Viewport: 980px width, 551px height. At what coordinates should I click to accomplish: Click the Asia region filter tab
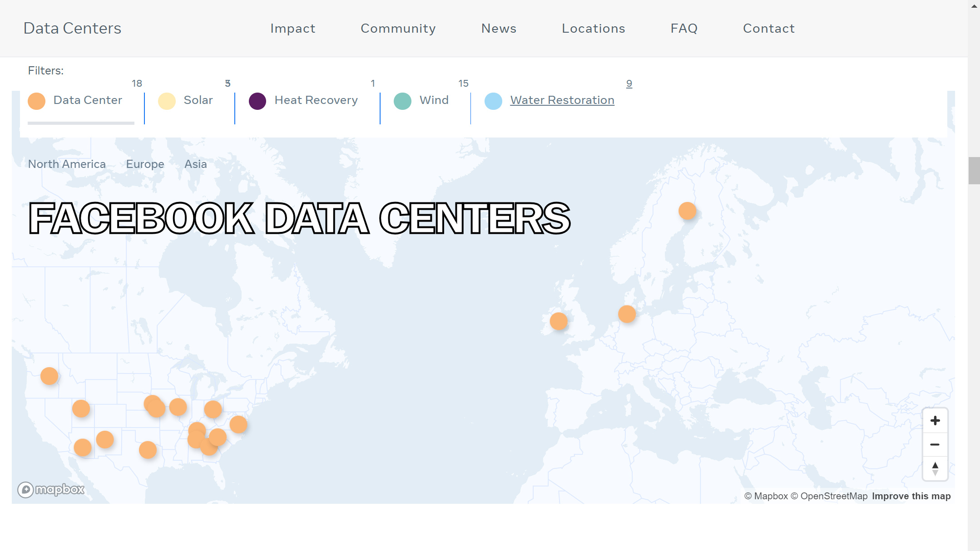point(196,164)
